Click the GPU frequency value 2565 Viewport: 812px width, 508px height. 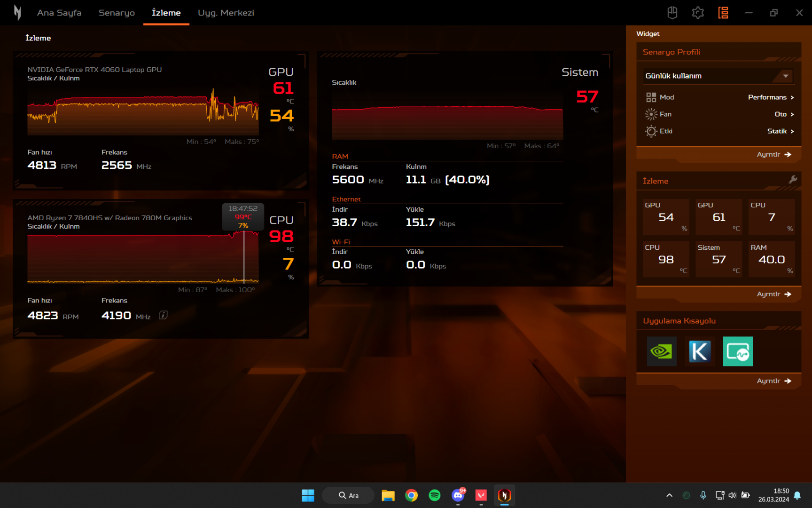click(x=117, y=166)
